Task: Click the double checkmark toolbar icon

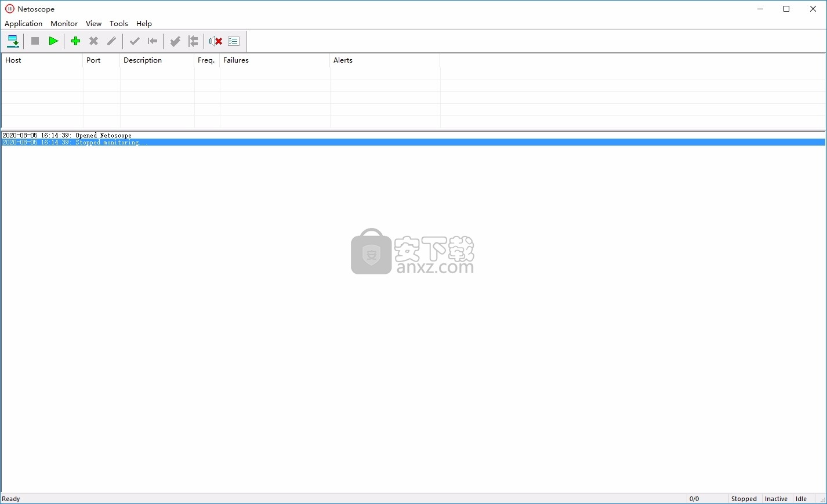Action: coord(175,41)
